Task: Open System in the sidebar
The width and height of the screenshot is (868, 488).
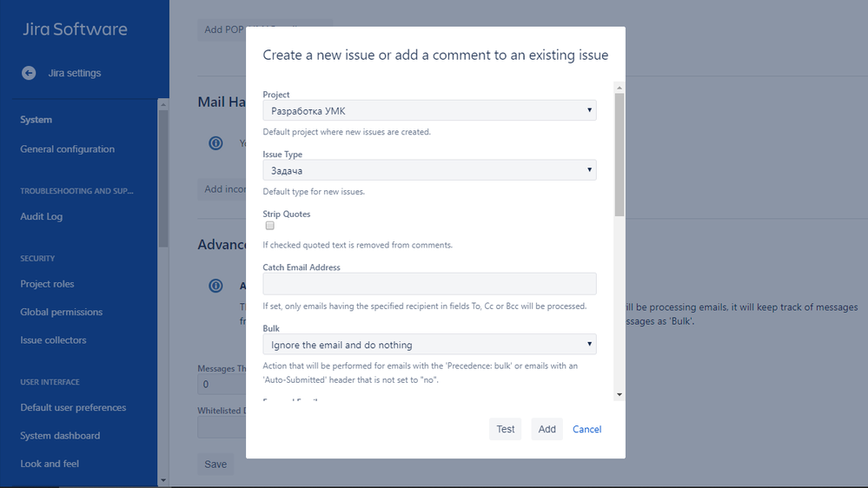Action: pyautogui.click(x=36, y=120)
